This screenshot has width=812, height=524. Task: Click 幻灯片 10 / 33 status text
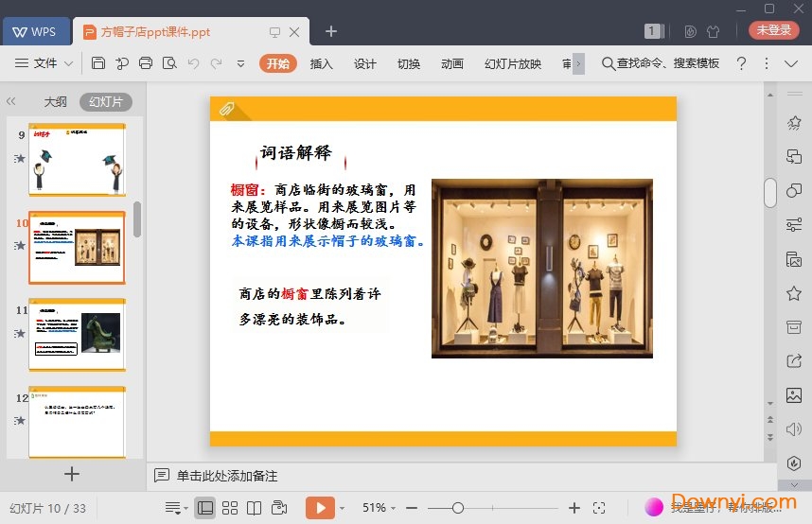[47, 509]
